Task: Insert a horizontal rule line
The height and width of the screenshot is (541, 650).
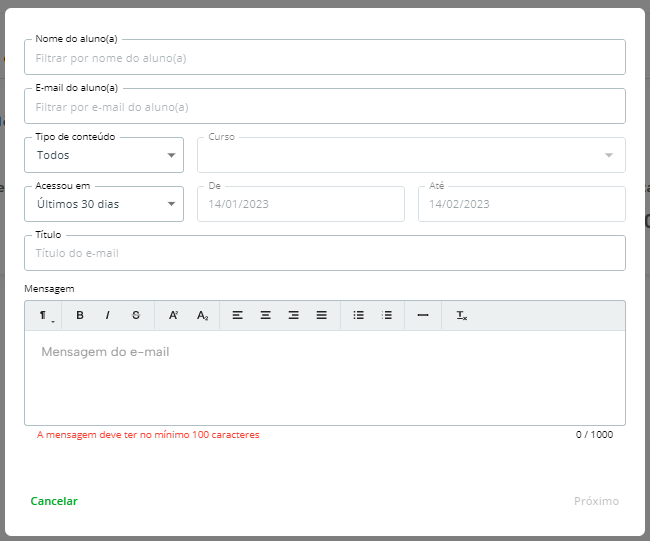Action: point(423,315)
